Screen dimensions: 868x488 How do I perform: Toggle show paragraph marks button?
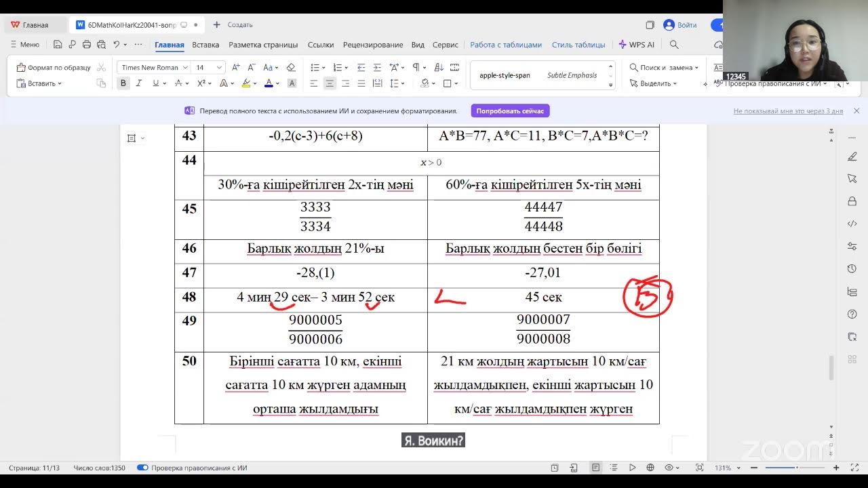click(416, 68)
